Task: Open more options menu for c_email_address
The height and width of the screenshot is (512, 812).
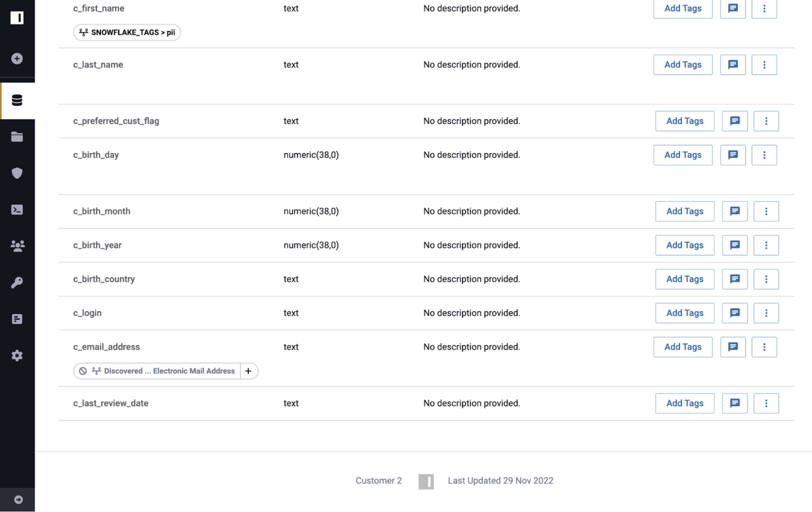Action: 764,347
